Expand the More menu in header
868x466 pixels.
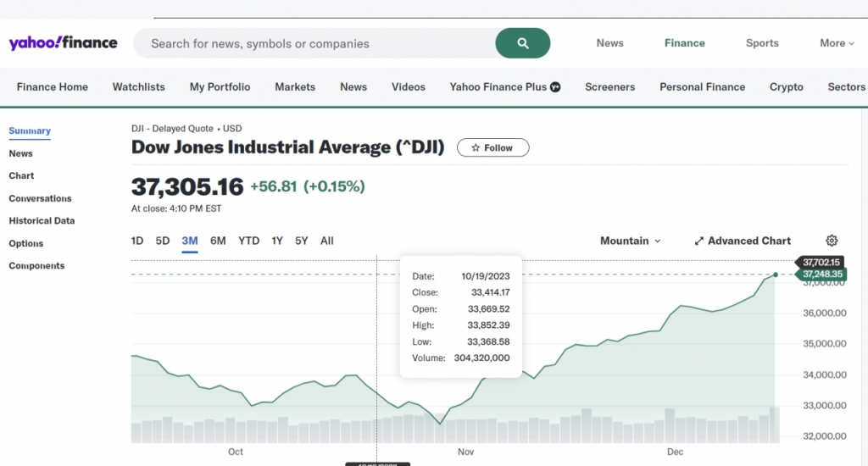[836, 43]
